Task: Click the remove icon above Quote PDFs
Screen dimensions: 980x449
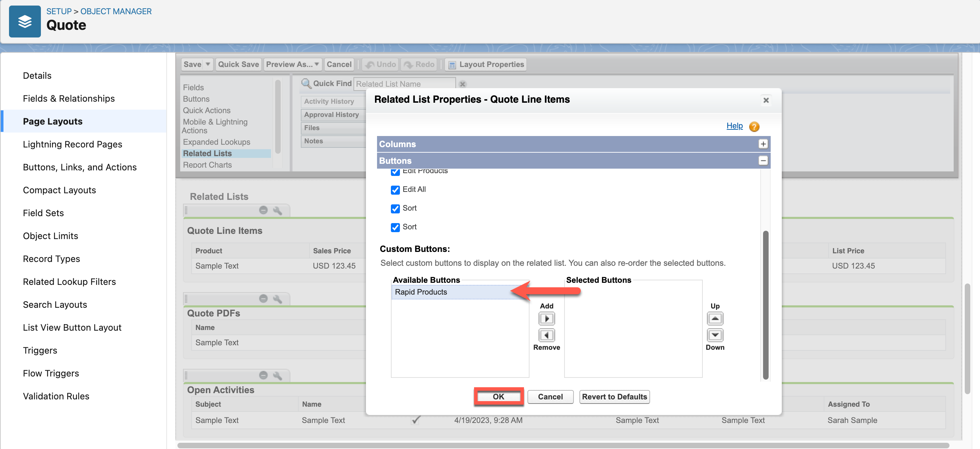Action: click(x=263, y=298)
